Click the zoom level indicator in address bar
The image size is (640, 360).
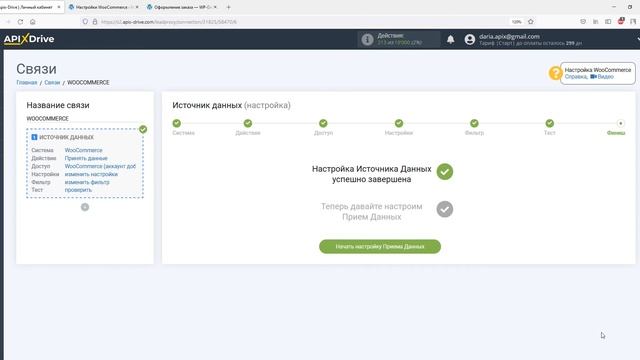[517, 22]
